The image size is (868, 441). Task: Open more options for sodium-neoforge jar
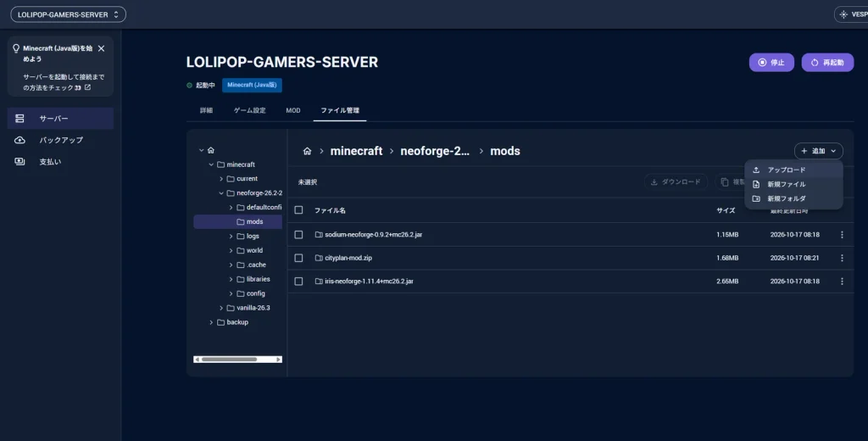[842, 235]
